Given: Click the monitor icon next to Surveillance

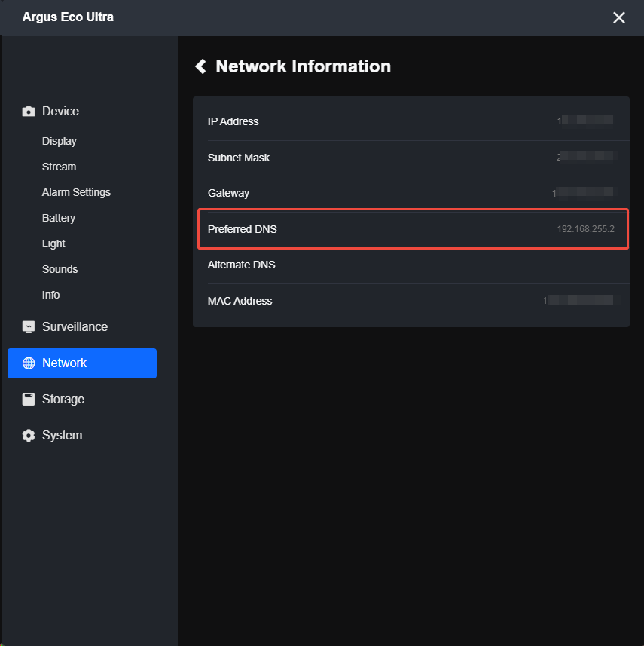Looking at the screenshot, I should 29,327.
